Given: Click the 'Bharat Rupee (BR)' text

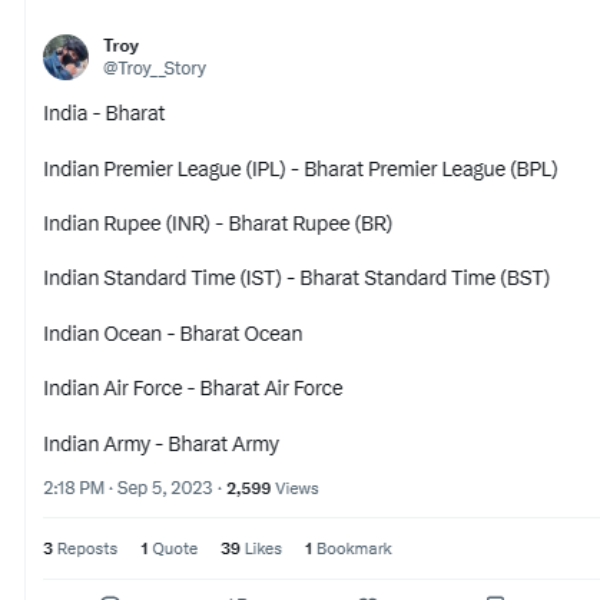Looking at the screenshot, I should [310, 224].
